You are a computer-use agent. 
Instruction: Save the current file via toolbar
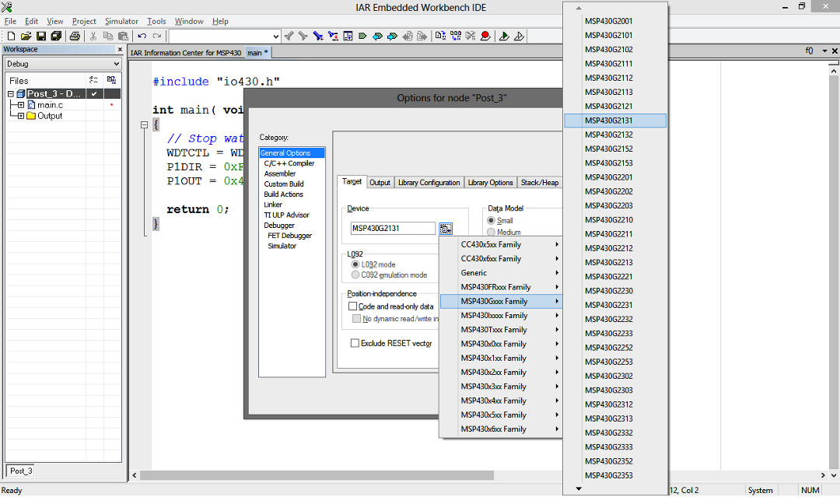coord(40,37)
